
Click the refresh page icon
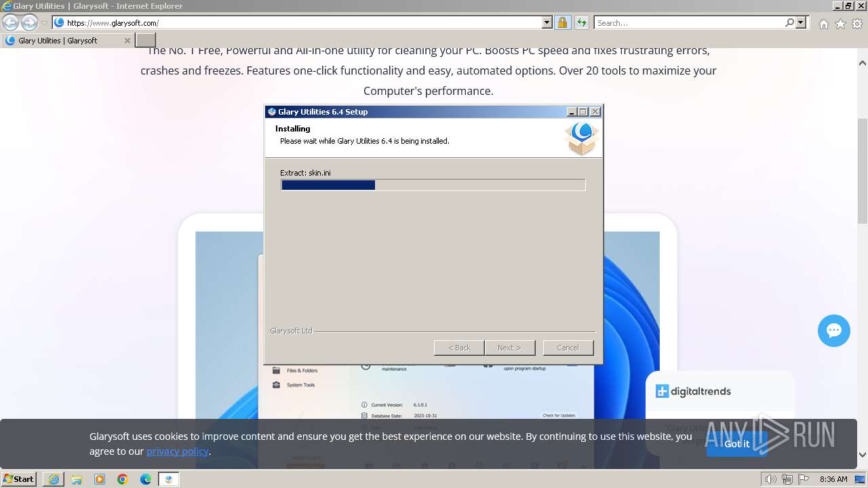[x=581, y=22]
